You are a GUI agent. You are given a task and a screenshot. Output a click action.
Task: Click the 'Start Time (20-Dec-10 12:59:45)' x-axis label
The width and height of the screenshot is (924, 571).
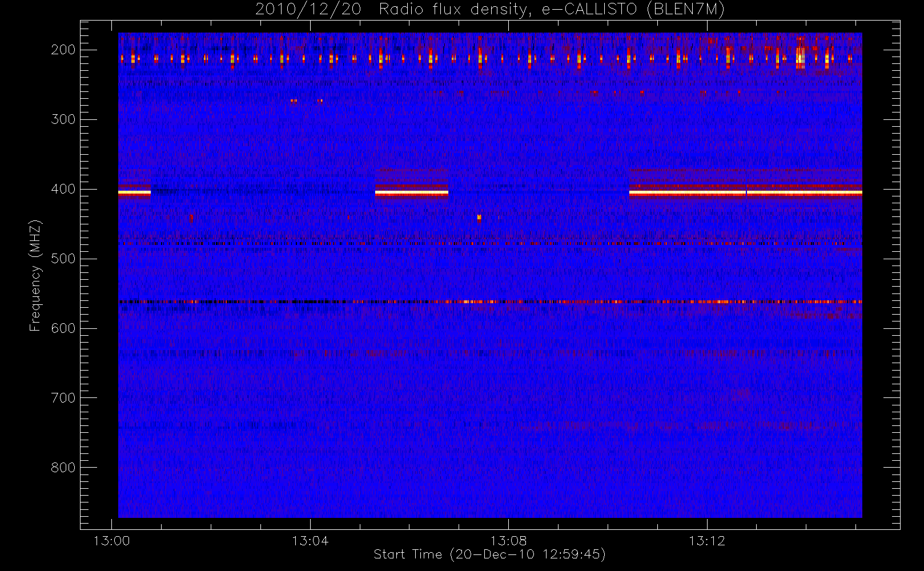point(489,554)
